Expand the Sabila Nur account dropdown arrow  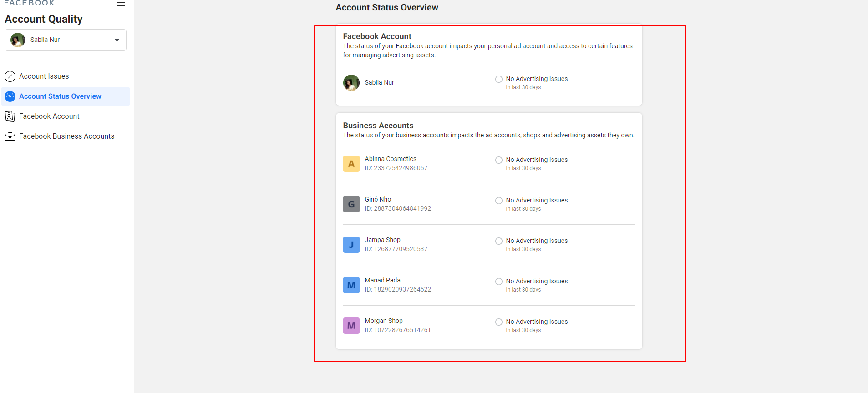pos(117,40)
